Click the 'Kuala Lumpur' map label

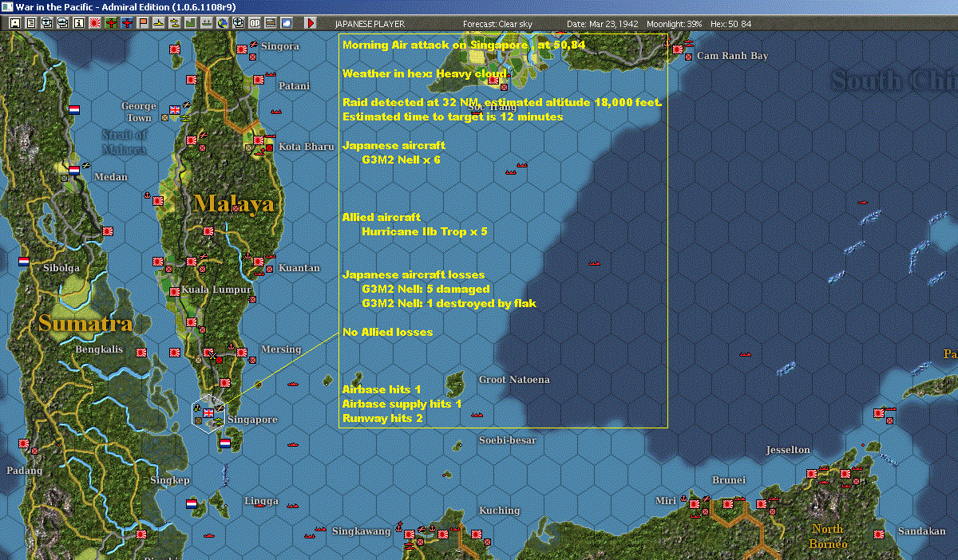click(216, 290)
